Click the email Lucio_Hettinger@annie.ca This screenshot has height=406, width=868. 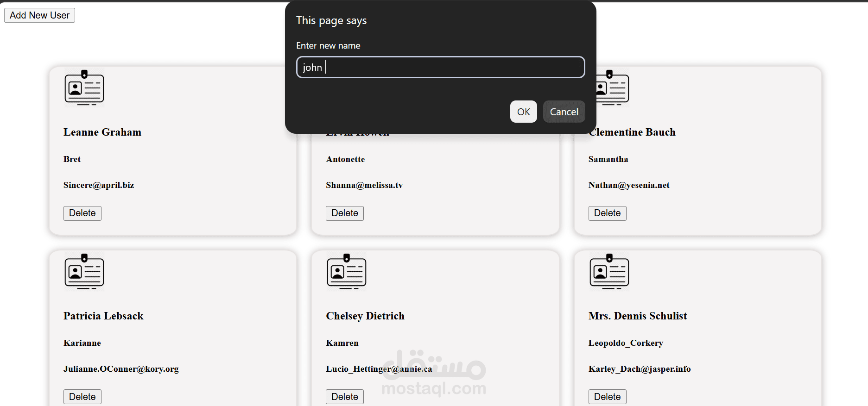(x=379, y=369)
